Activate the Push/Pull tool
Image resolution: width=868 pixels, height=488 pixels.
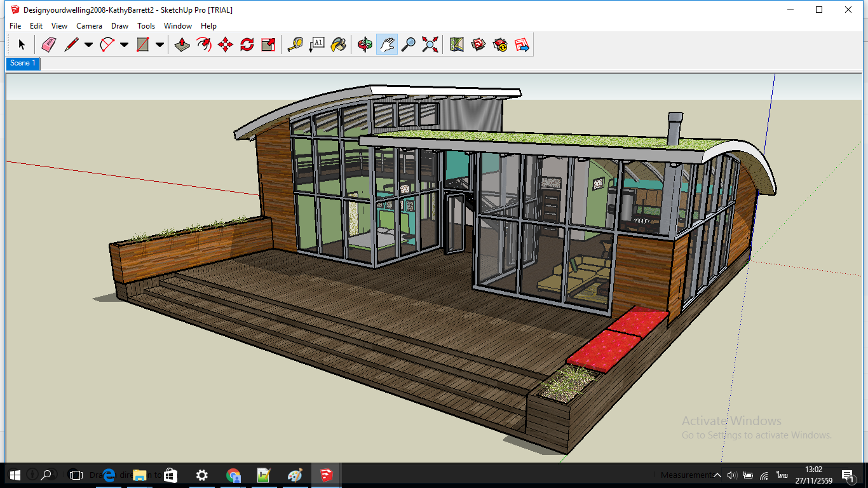tap(182, 44)
